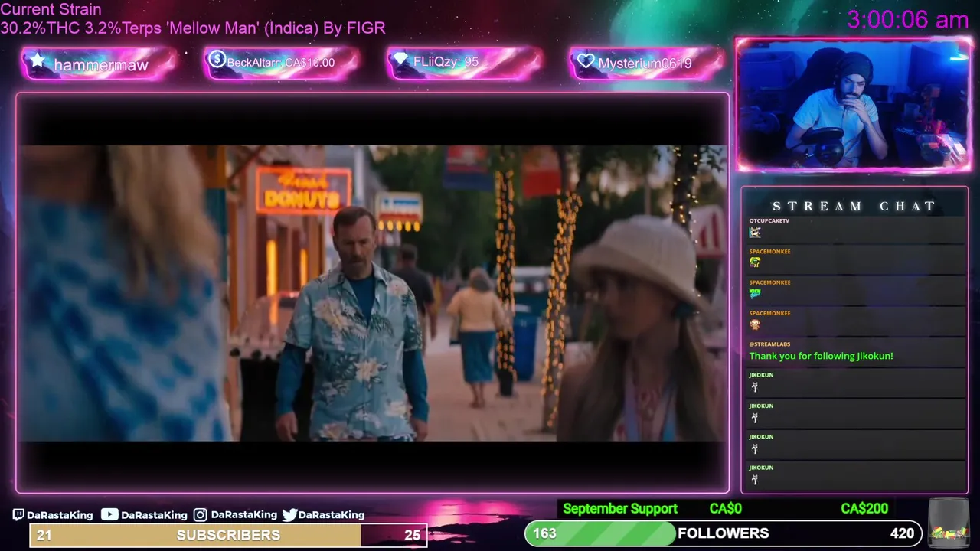Click the 'Mysterium0619' follower name

coord(645,64)
